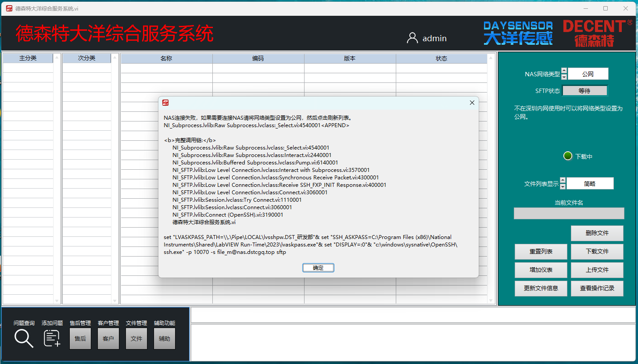Click the NAS连接失败 error message line
The height and width of the screenshot is (364, 638).
(x=258, y=118)
